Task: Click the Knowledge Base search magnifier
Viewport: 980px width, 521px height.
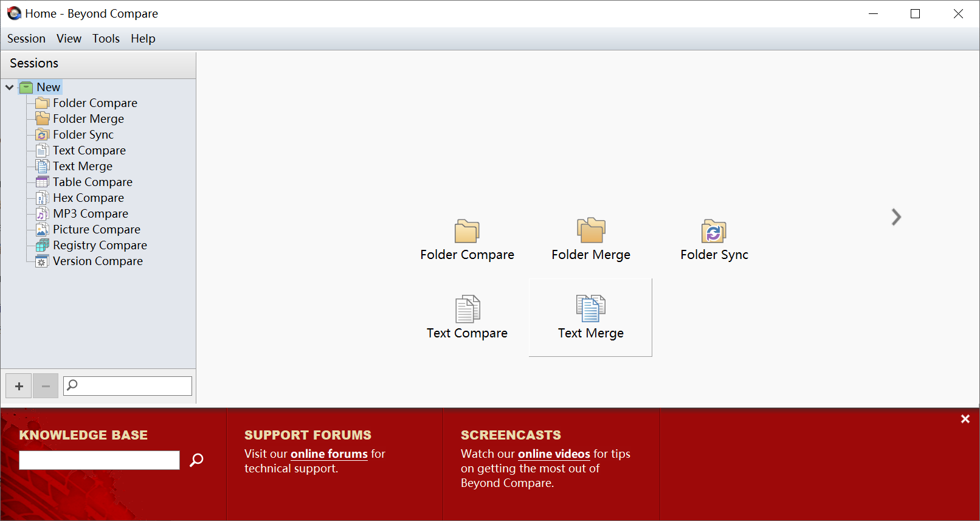Action: point(196,460)
